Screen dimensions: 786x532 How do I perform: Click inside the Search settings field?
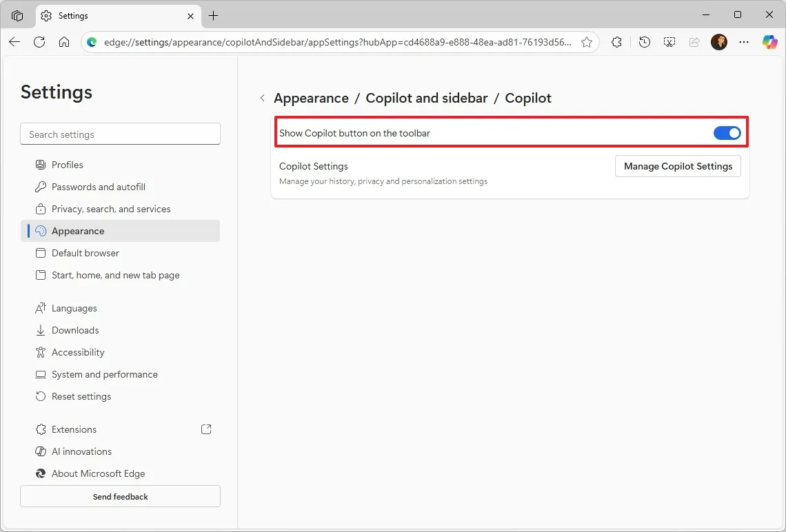click(120, 134)
